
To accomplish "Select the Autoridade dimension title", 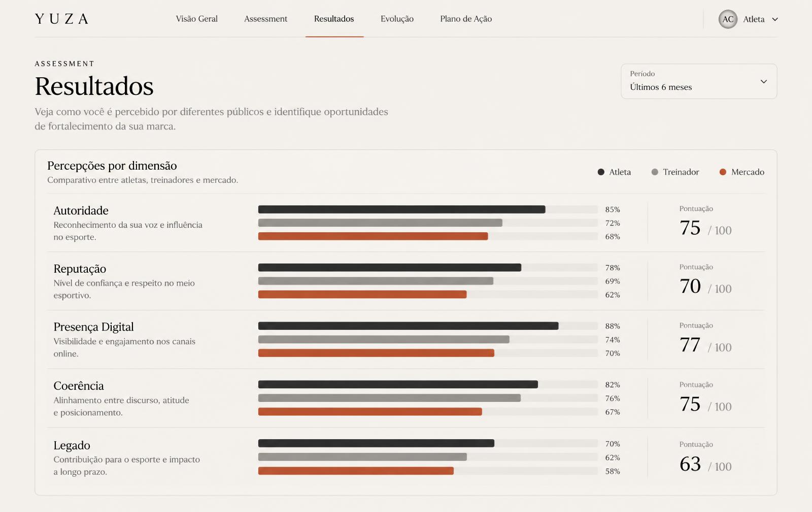I will 81,210.
